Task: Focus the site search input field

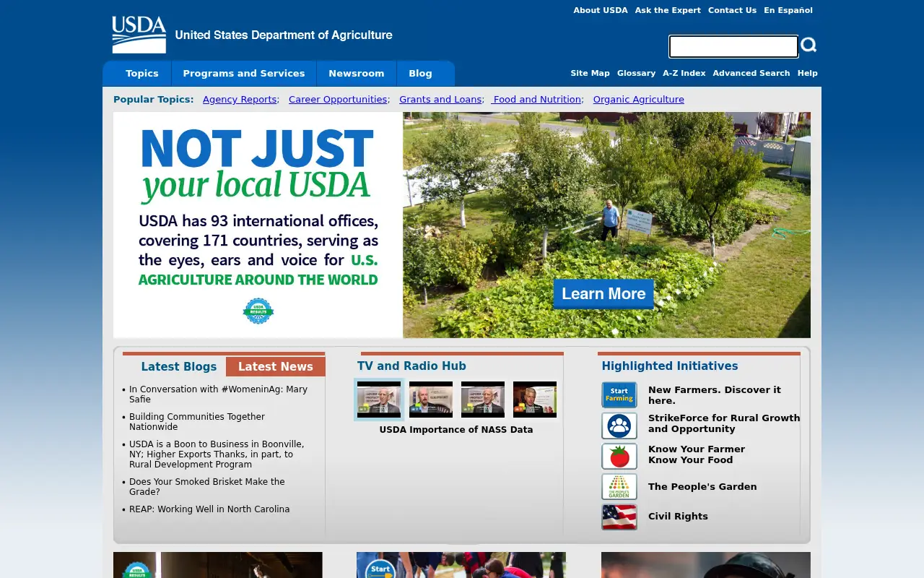Action: (x=733, y=46)
